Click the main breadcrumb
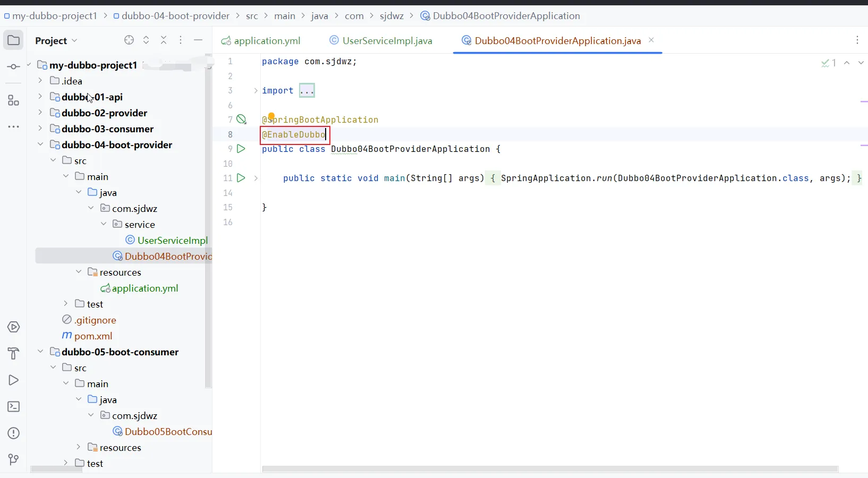The width and height of the screenshot is (868, 478). click(x=285, y=16)
